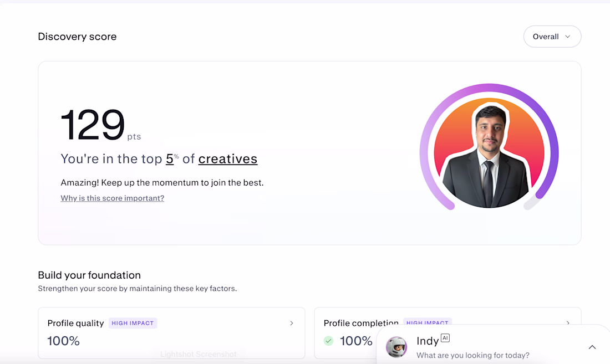The image size is (610, 364).
Task: Click "What are you looking for today?" prompt
Action: [472, 355]
